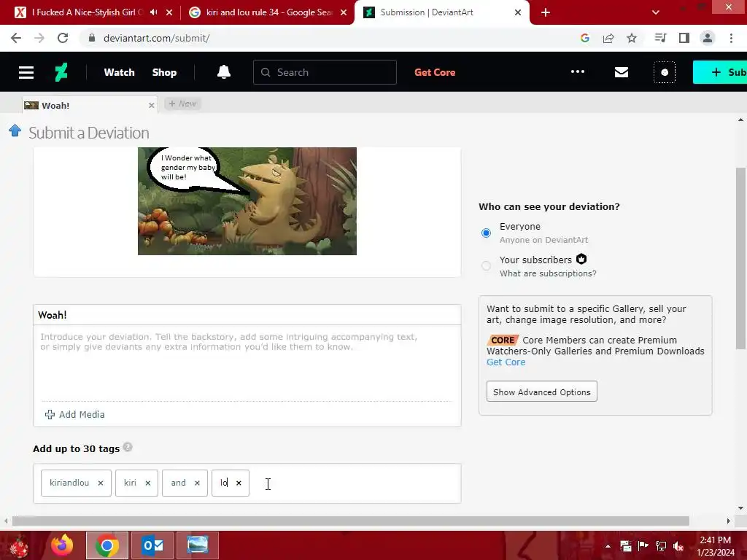Viewport: 747px width, 560px height.
Task: Click the Share this page icon
Action: coord(608,38)
